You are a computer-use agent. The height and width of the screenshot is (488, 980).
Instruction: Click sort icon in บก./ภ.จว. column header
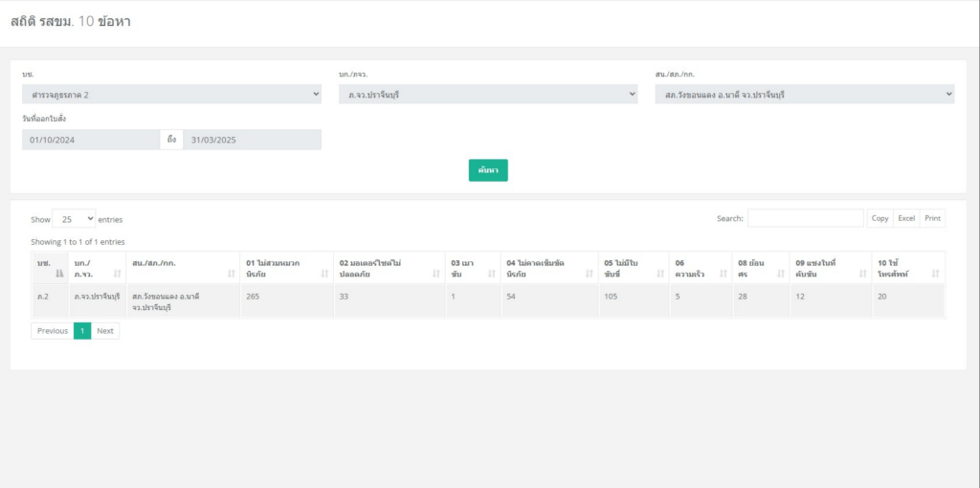tap(118, 274)
